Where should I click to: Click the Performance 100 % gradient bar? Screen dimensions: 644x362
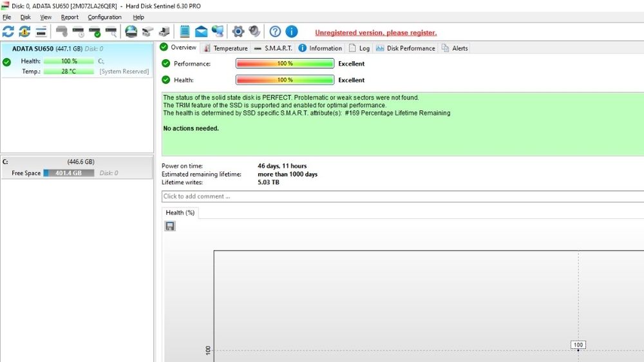pos(285,64)
